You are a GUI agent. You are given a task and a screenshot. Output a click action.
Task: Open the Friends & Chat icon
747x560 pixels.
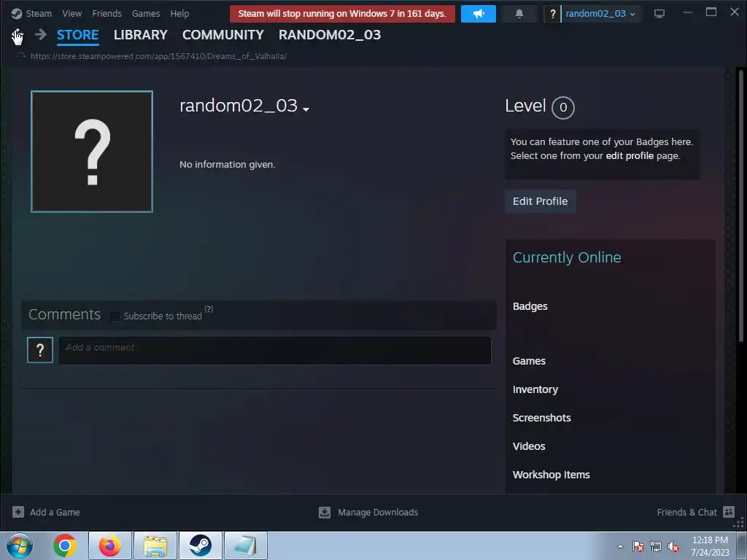coord(729,512)
